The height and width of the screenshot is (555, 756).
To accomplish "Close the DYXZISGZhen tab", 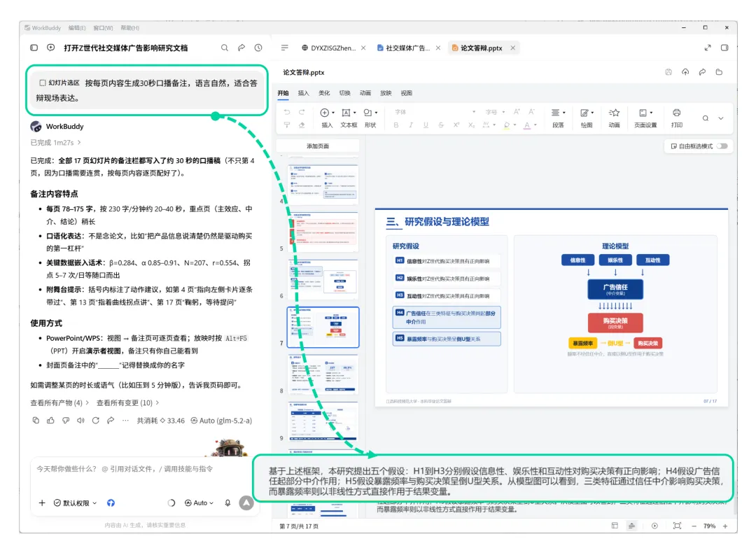I will [363, 48].
